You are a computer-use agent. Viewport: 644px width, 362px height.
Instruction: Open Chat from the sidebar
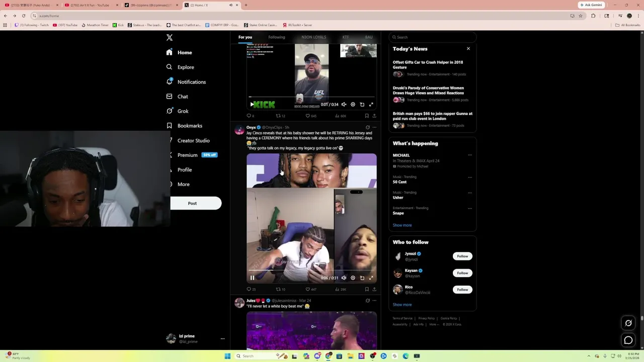coord(177,97)
